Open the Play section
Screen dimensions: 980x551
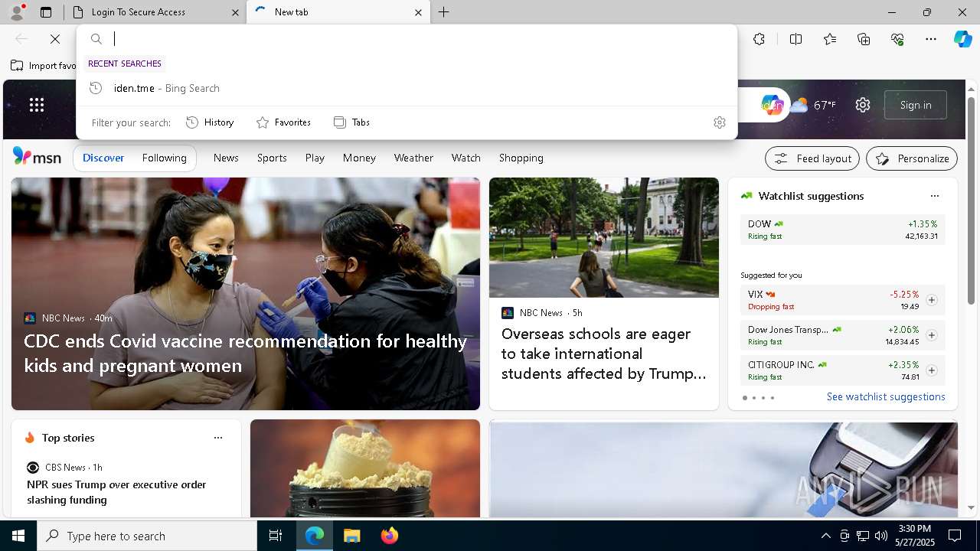click(315, 158)
